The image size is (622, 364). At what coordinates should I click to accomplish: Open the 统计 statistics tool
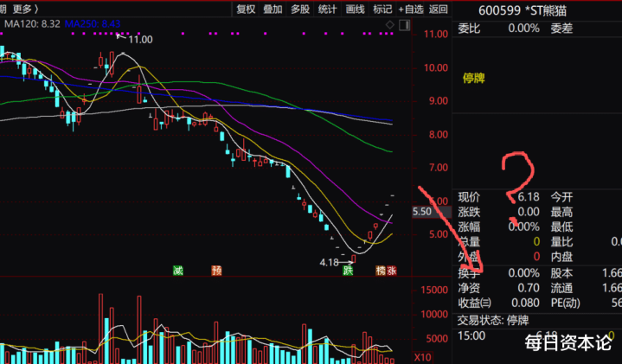pos(327,10)
